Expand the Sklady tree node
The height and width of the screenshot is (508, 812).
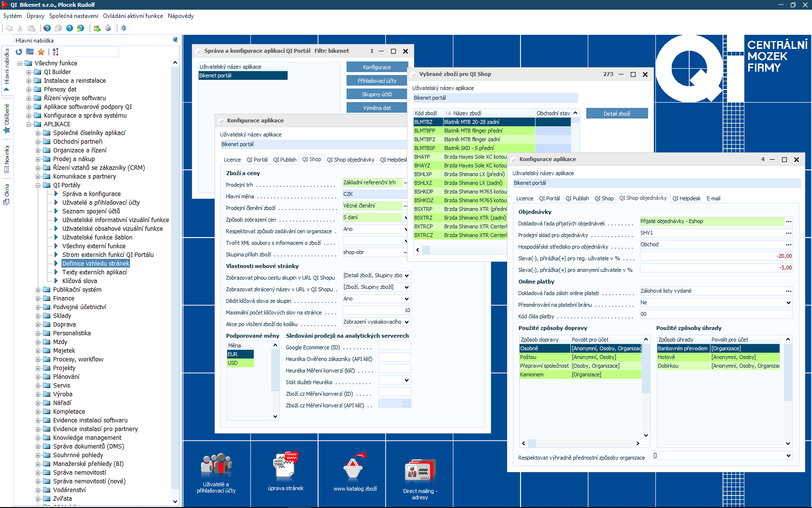click(38, 316)
